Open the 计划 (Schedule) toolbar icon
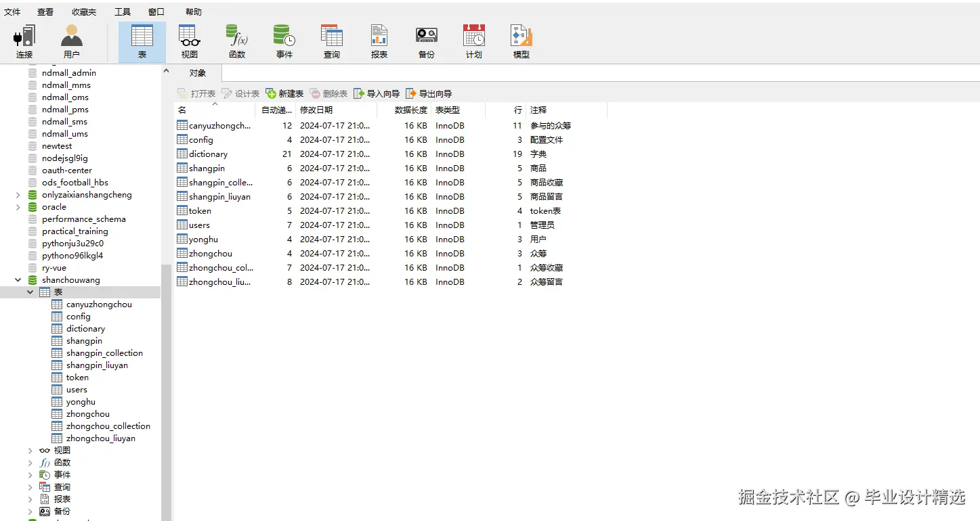The image size is (980, 521). pos(474,42)
